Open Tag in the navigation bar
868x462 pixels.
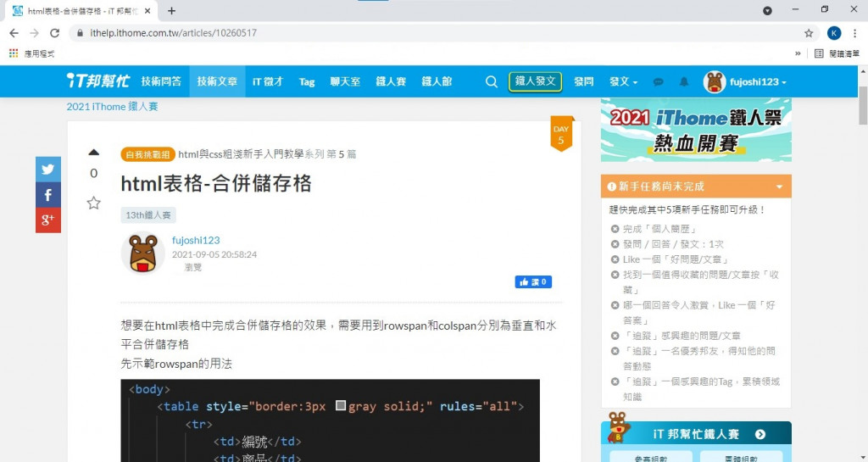(307, 82)
